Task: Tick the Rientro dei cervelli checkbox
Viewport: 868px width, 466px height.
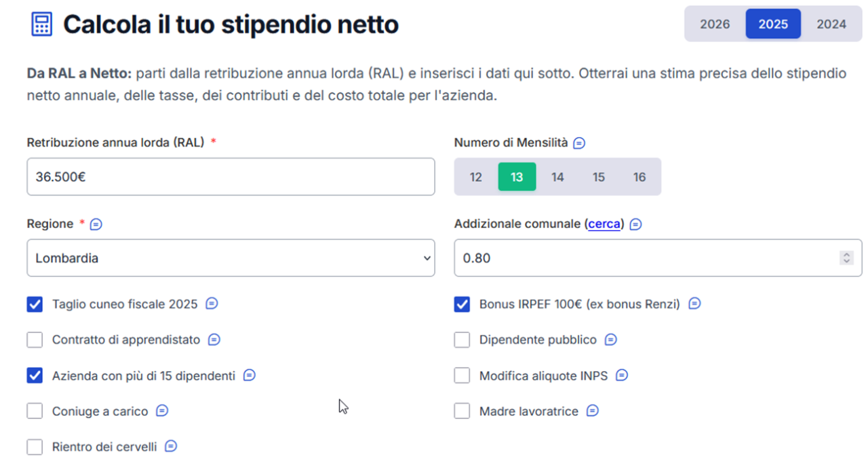Action: (35, 447)
